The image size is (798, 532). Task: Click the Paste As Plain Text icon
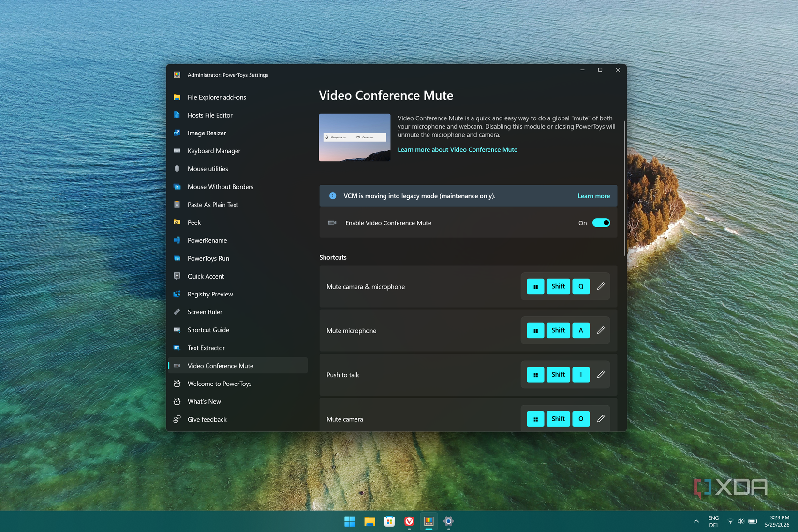[x=177, y=205]
